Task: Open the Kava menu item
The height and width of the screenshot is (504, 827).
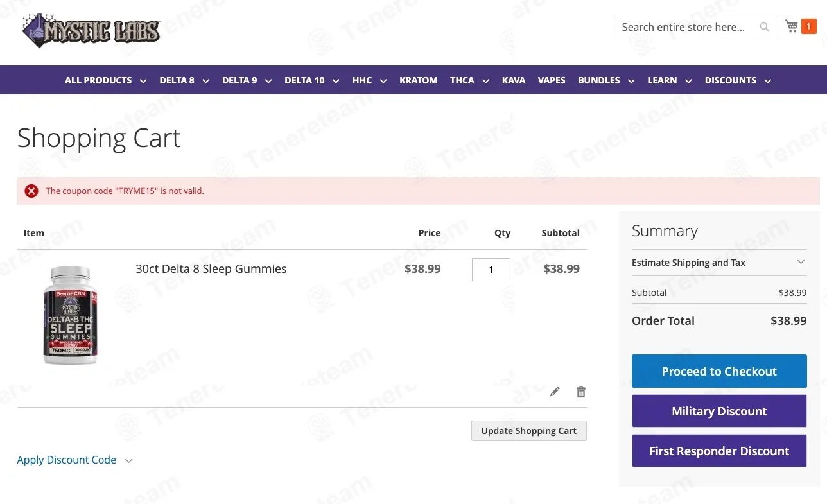Action: click(513, 80)
